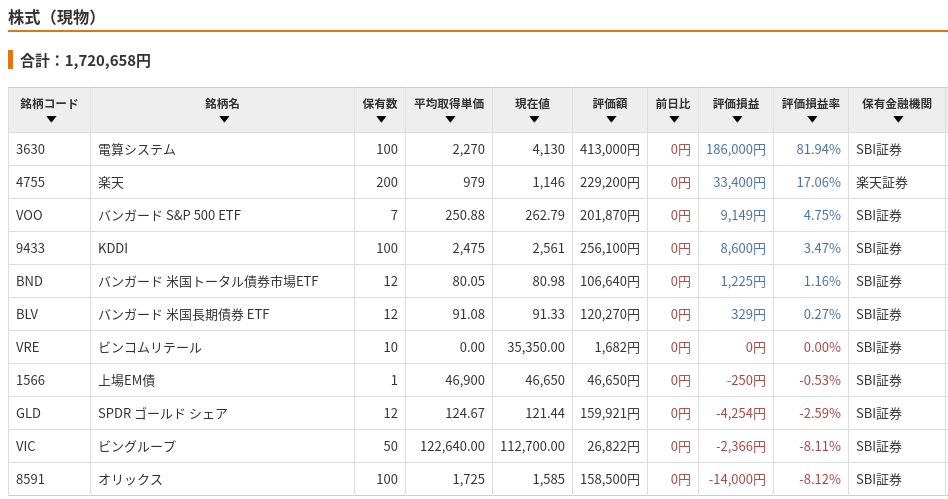Click 201,870円 valuation cell
The height and width of the screenshot is (499, 948).
[x=609, y=215]
